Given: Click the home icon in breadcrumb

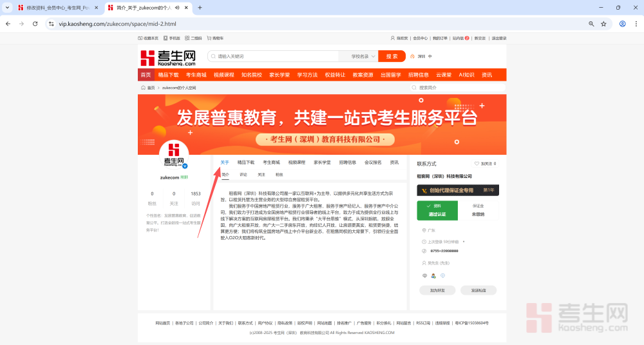Looking at the screenshot, I should click(x=143, y=88).
